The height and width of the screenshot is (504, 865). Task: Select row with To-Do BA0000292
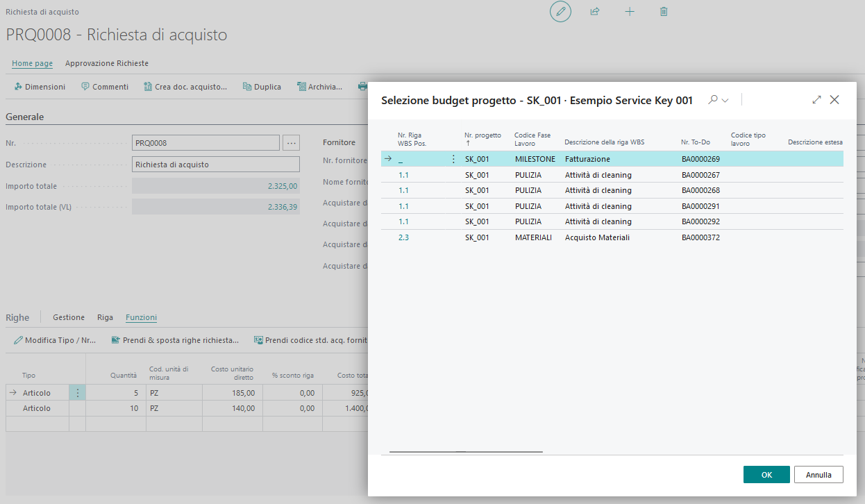612,221
